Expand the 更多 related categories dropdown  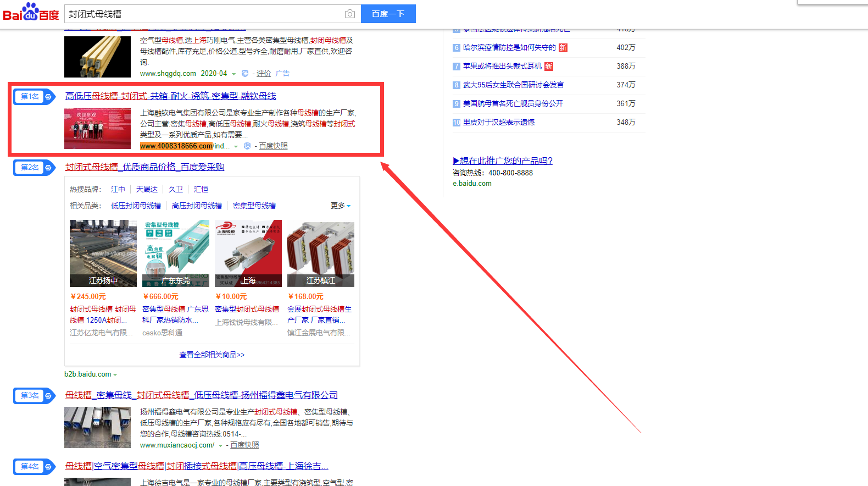[341, 206]
